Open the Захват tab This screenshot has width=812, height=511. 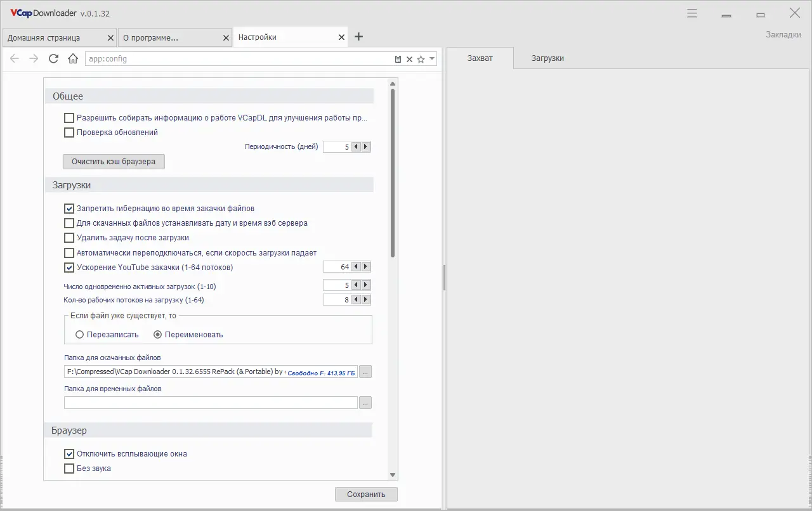pyautogui.click(x=480, y=58)
